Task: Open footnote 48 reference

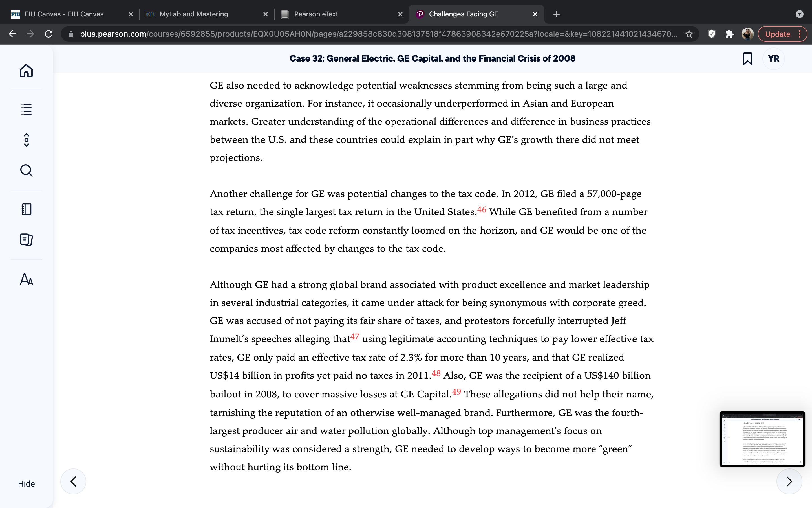Action: tap(436, 373)
